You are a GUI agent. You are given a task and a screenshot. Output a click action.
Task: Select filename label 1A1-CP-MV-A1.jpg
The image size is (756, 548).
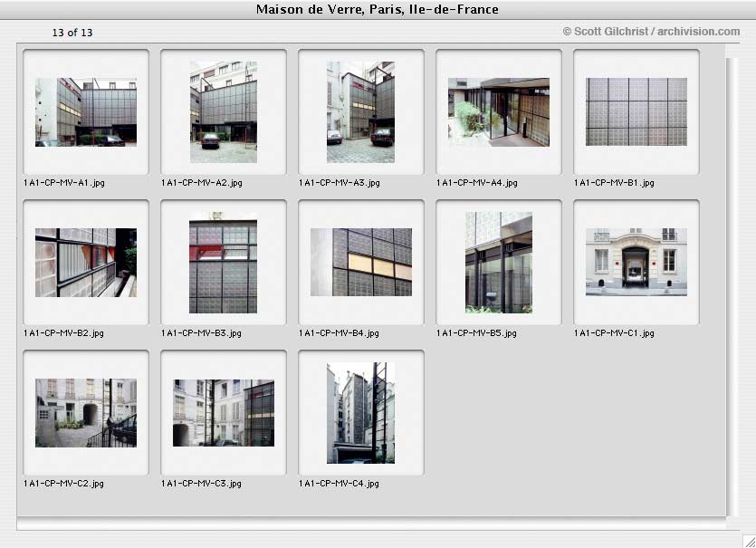(64, 183)
